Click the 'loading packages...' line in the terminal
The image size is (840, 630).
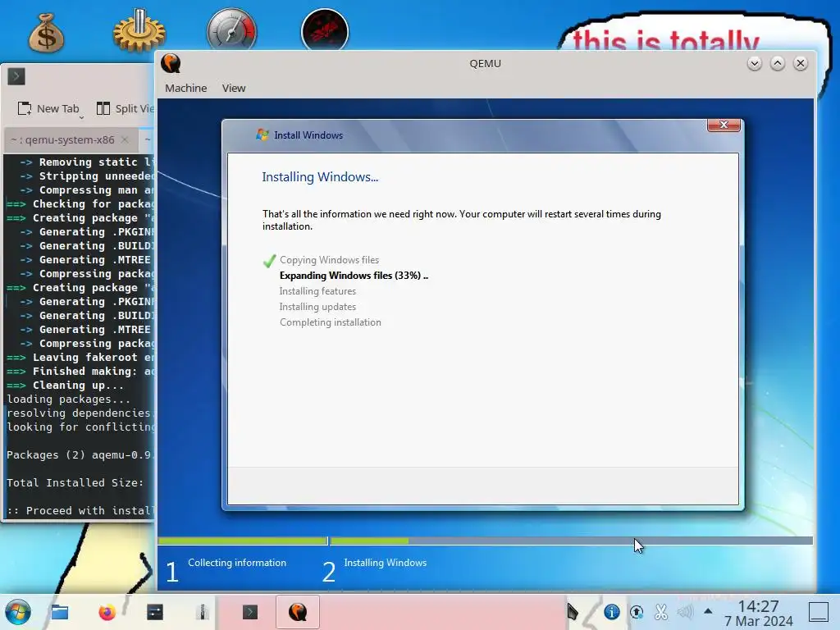coord(69,399)
